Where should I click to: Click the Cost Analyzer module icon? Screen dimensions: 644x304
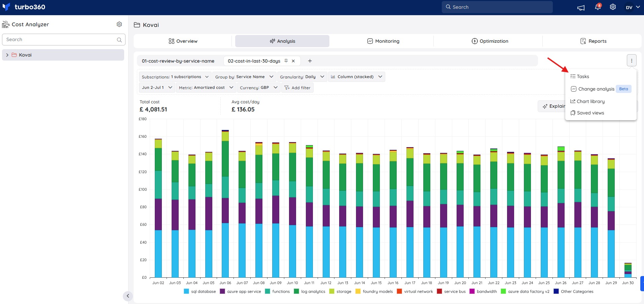6,24
